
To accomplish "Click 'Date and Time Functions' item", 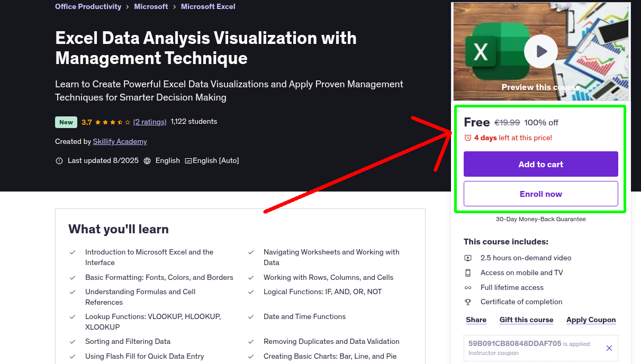I will pyautogui.click(x=304, y=317).
